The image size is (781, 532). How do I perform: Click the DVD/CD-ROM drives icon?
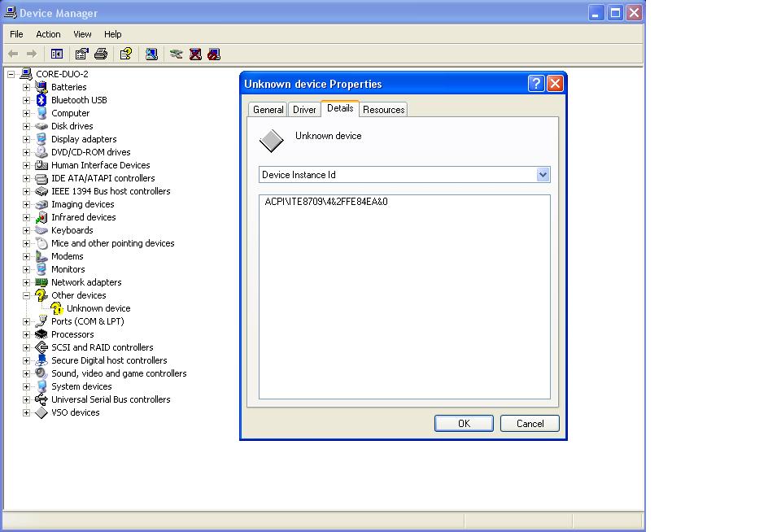[41, 152]
